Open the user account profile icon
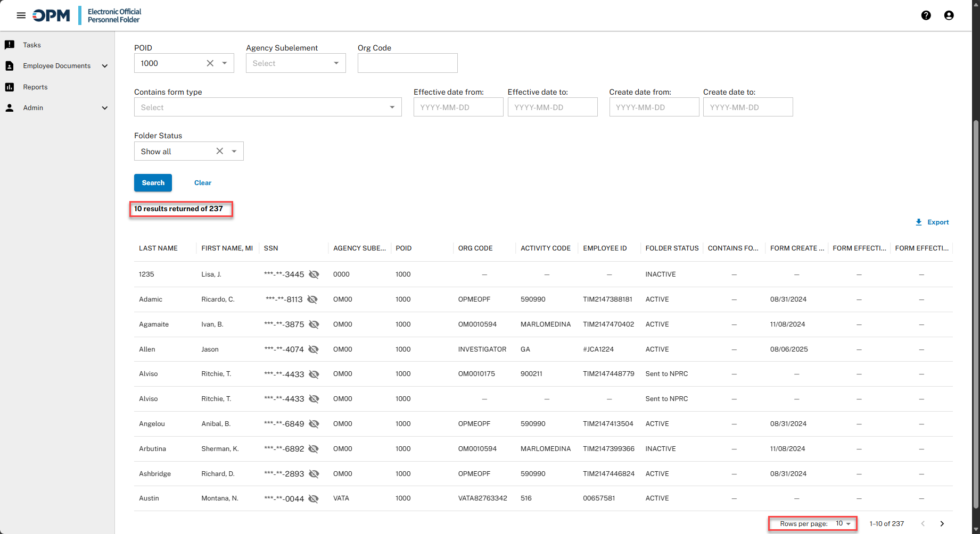 click(x=949, y=15)
